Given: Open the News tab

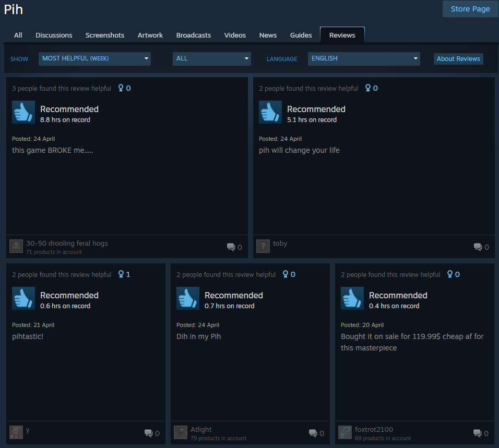Looking at the screenshot, I should point(268,35).
